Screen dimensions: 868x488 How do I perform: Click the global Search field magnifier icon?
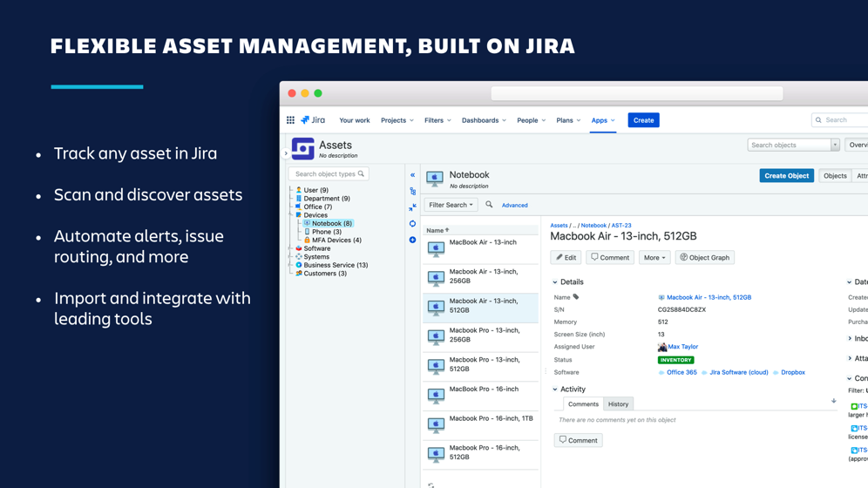coord(818,120)
